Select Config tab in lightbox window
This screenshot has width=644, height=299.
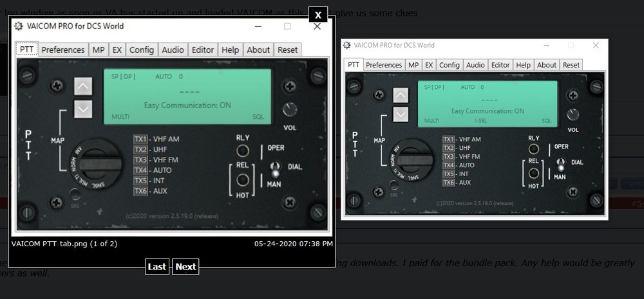(142, 50)
